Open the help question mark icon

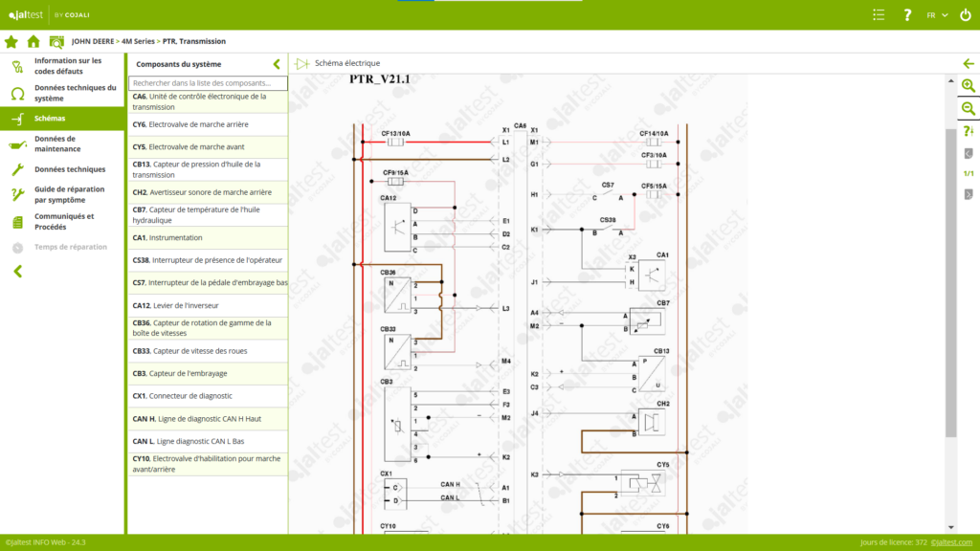coord(907,15)
